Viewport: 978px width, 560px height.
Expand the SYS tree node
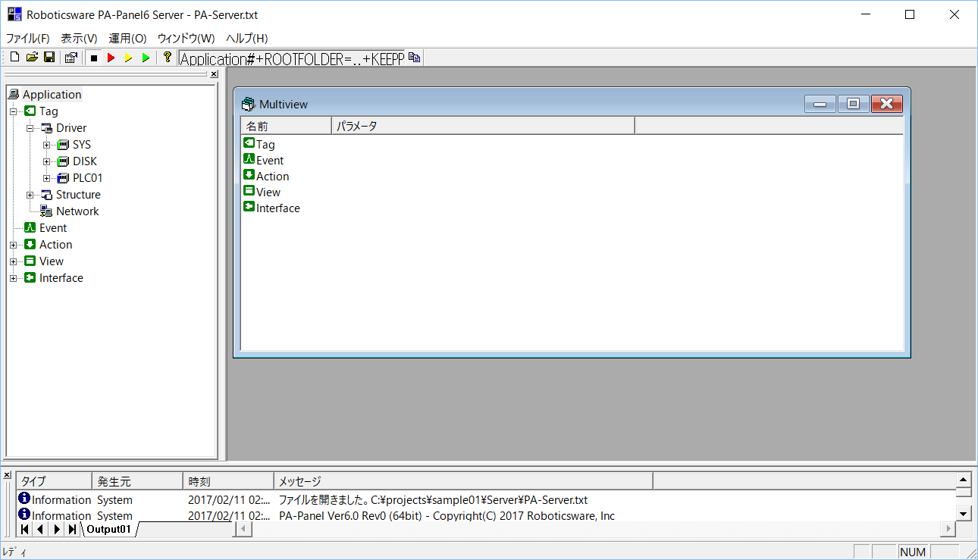pyautogui.click(x=47, y=145)
